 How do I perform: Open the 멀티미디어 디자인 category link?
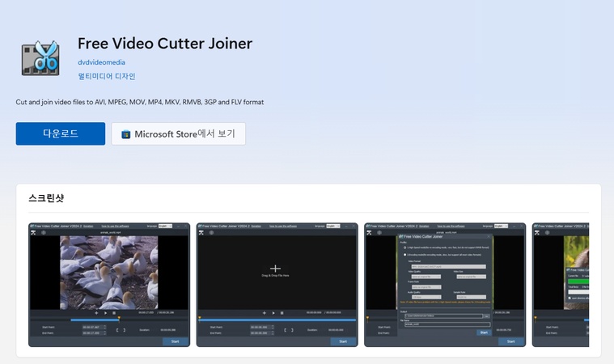point(106,76)
